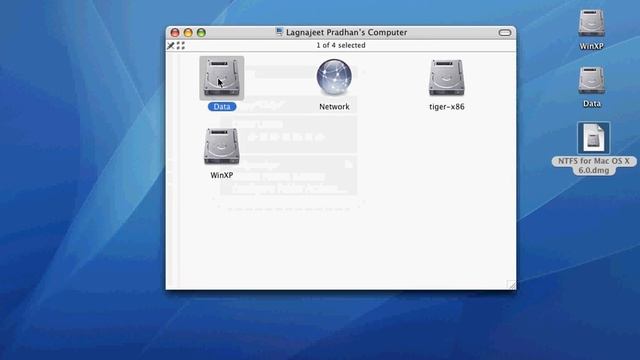The image size is (640, 360).
Task: Select NTFS for Mac OS X 6.0.dmg file
Action: [x=593, y=138]
